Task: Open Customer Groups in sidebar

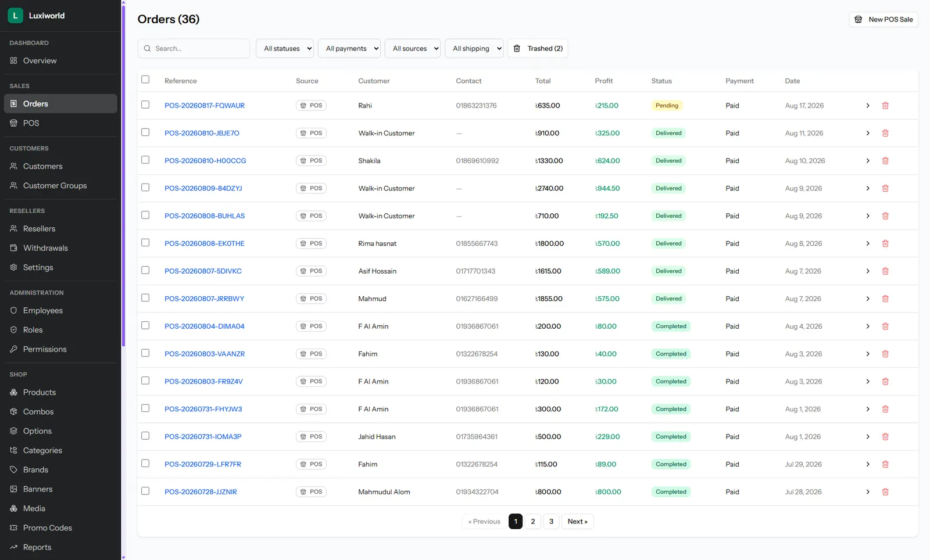Action: coord(60,185)
